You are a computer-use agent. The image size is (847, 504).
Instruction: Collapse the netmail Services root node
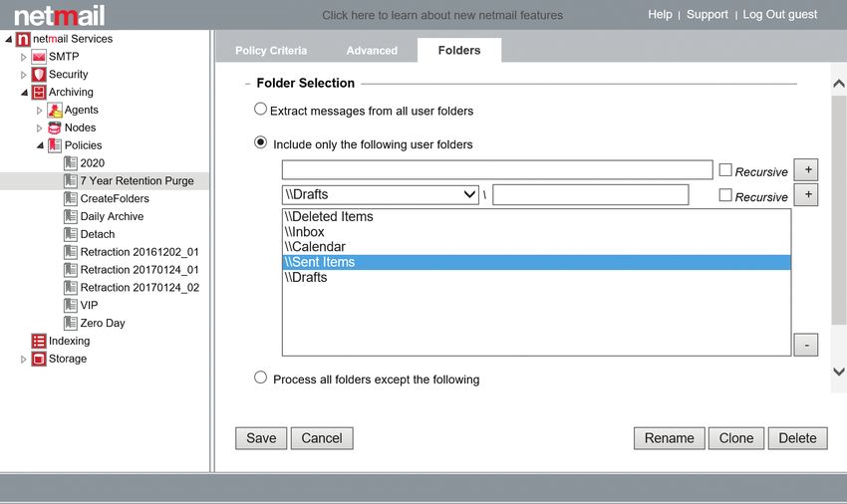(9, 40)
